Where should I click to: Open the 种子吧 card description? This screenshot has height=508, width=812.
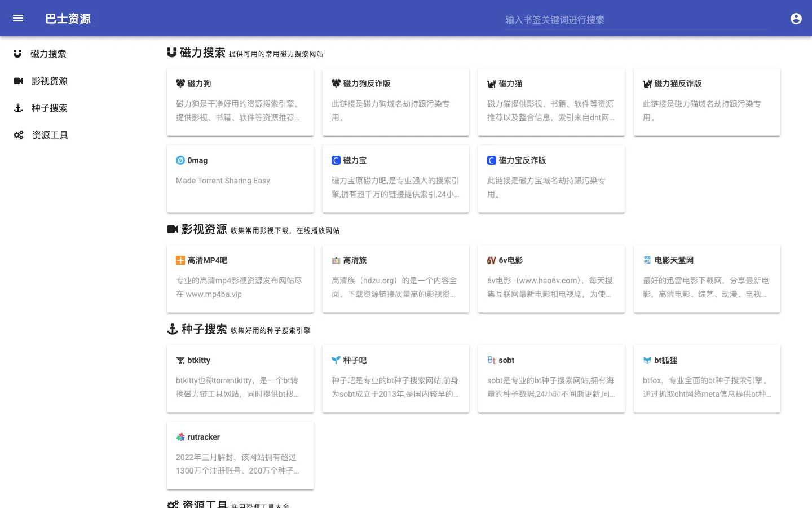[396, 387]
